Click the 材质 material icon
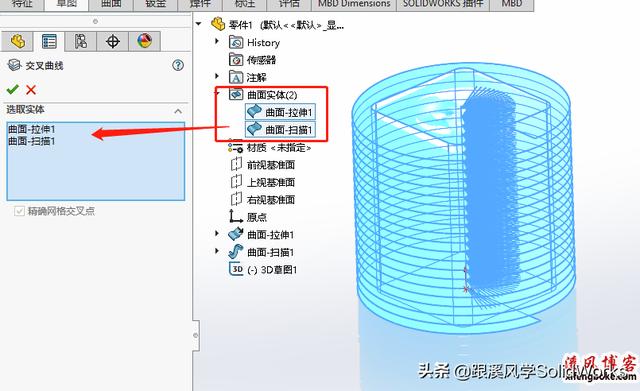 point(236,147)
